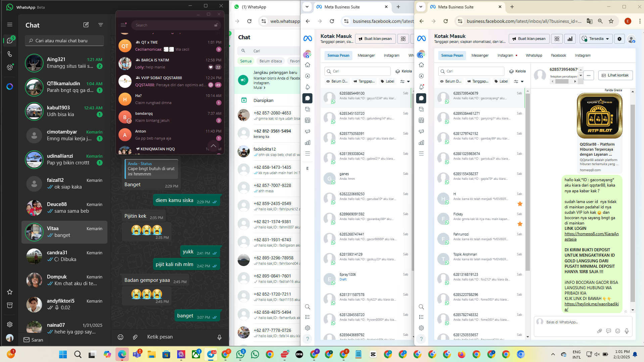Translate page icon in right browser address bar
The image size is (644, 362).
[x=590, y=21]
